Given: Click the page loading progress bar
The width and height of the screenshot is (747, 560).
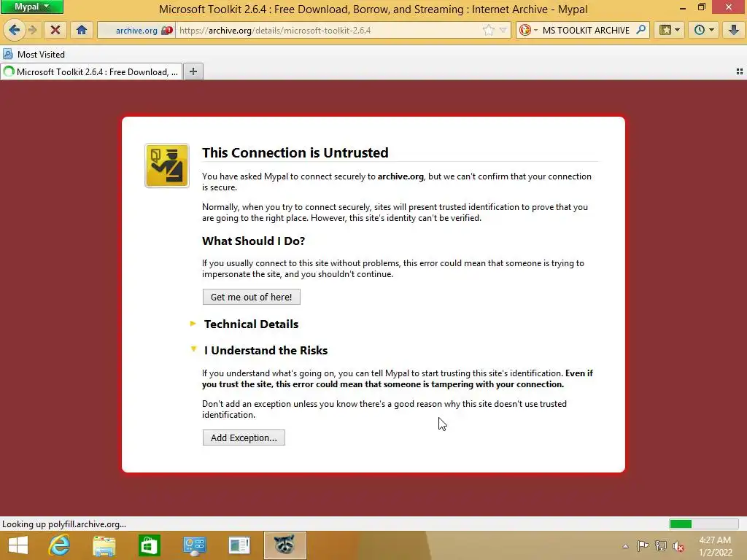Looking at the screenshot, I should 704,524.
